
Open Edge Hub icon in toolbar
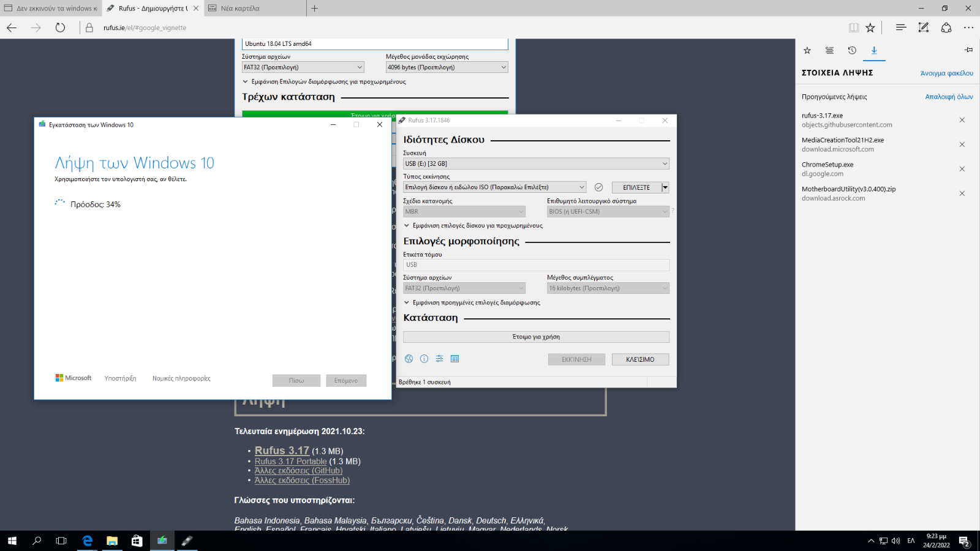click(901, 28)
